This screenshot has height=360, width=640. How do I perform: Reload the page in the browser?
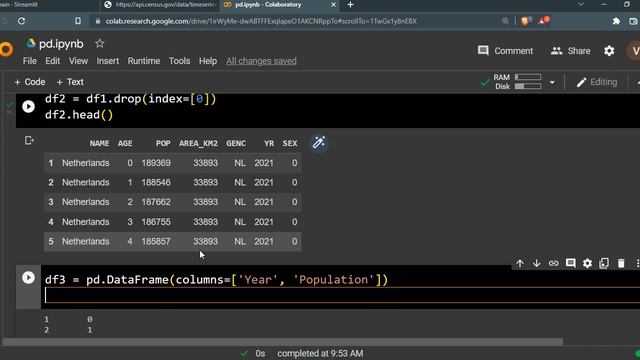(x=21, y=21)
